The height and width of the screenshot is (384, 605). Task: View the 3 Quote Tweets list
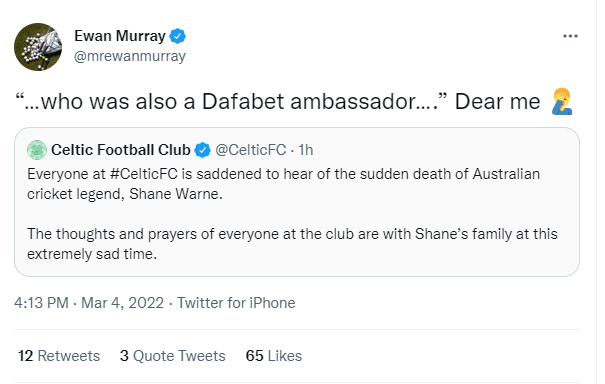[172, 356]
